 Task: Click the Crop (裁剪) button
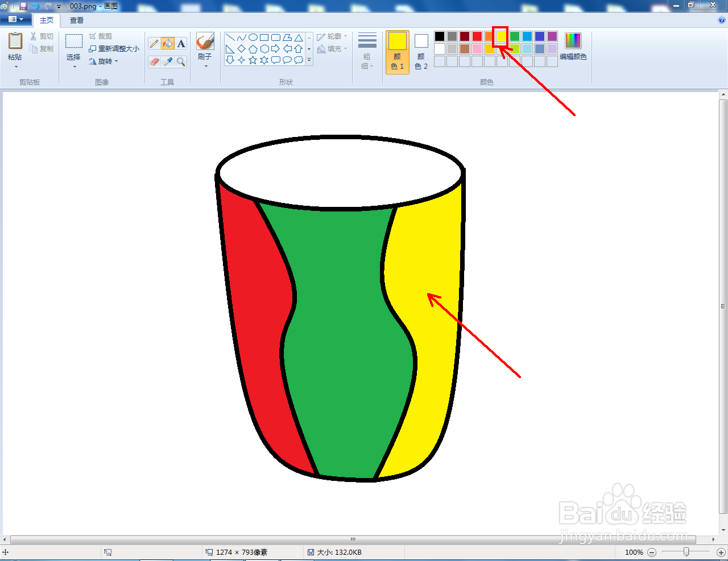[101, 36]
